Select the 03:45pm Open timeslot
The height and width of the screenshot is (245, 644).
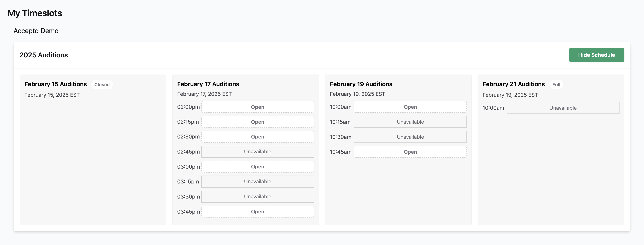tap(257, 212)
